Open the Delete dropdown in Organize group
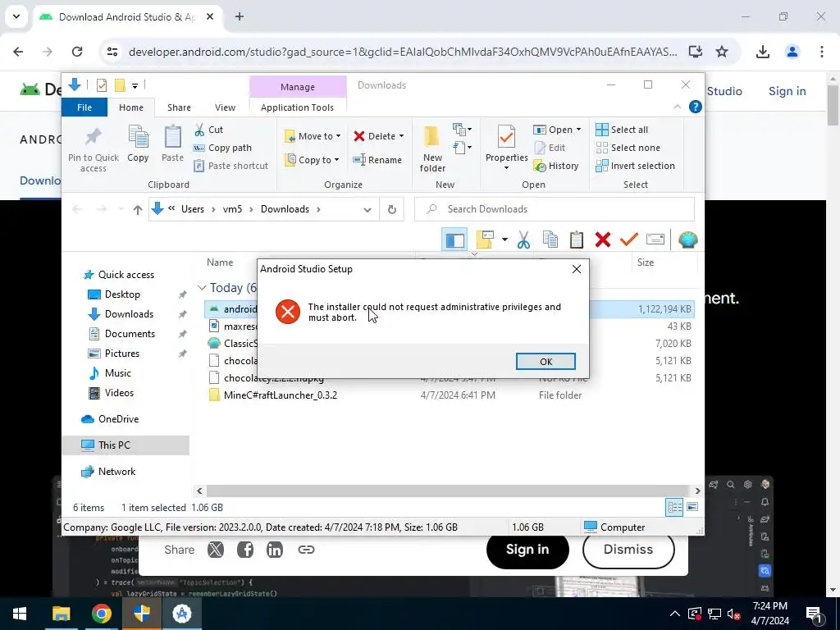Image resolution: width=840 pixels, height=630 pixels. 378,136
